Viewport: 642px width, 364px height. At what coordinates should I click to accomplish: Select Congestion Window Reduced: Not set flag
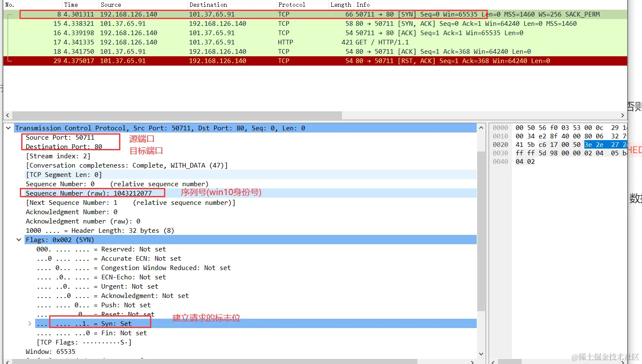[x=134, y=267]
